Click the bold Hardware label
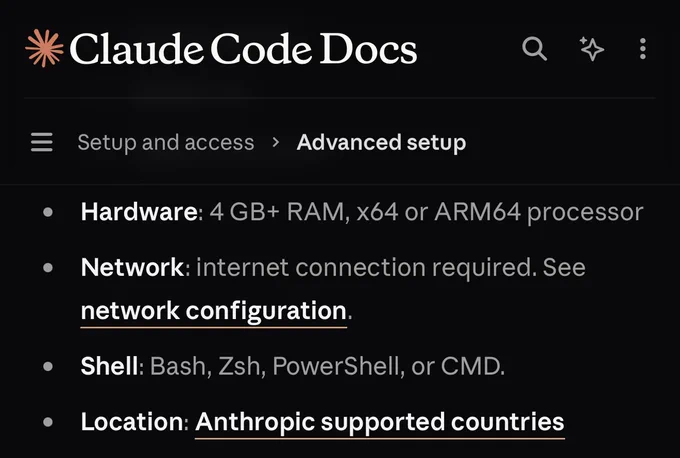680x458 pixels. click(139, 212)
